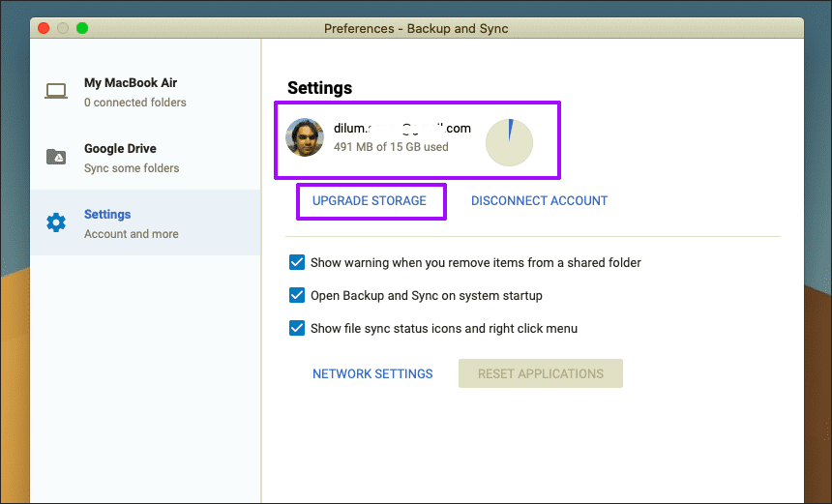Screen dimensions: 832x504
Task: Open the My MacBook Air section
Action: tap(145, 92)
